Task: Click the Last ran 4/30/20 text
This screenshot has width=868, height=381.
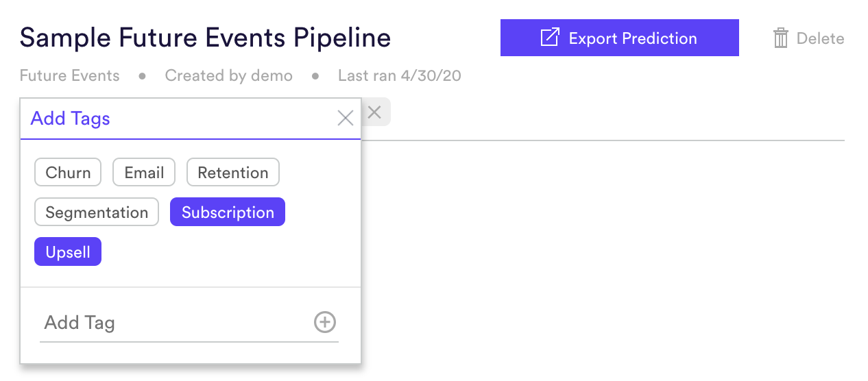Action: 400,75
